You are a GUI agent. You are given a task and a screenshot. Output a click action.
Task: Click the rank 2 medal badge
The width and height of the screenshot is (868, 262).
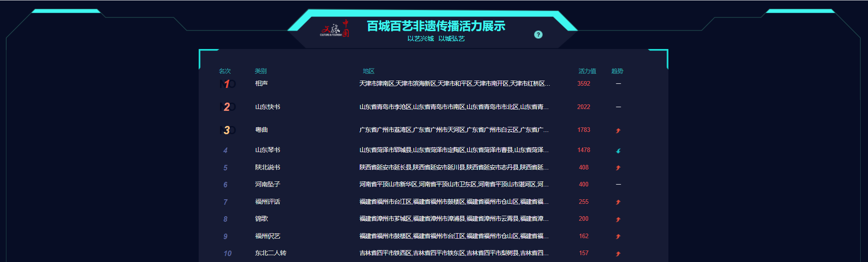pyautogui.click(x=227, y=107)
